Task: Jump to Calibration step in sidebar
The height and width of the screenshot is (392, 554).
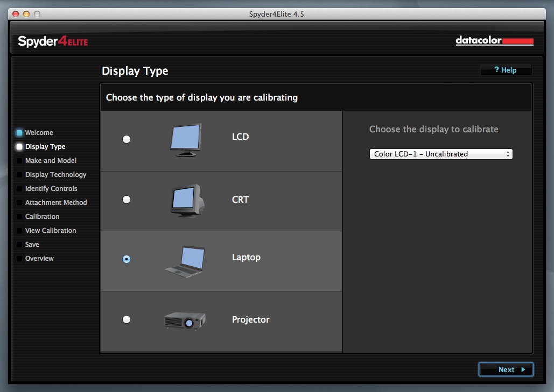Action: [42, 217]
